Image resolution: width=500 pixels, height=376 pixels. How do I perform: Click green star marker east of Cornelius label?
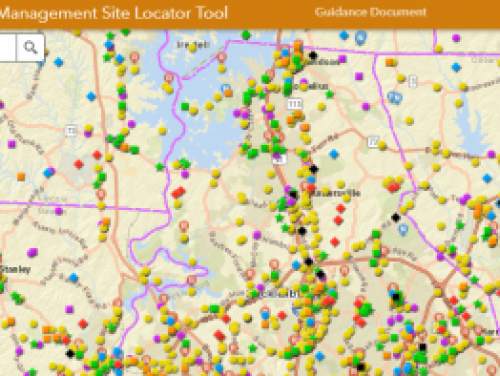point(330,94)
